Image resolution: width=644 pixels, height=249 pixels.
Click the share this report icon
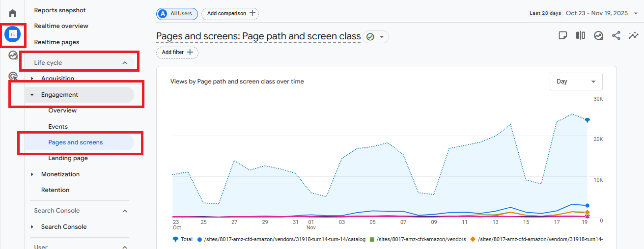point(616,35)
